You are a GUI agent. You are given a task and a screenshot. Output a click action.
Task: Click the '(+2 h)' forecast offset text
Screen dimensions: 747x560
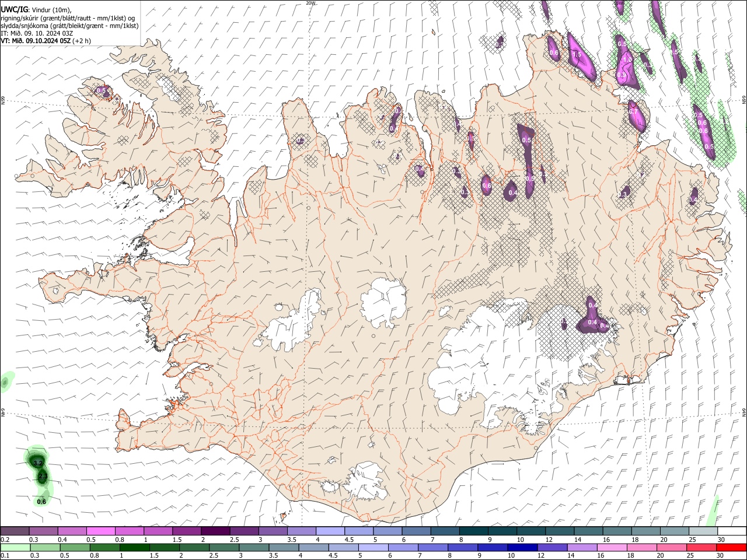[x=82, y=41]
